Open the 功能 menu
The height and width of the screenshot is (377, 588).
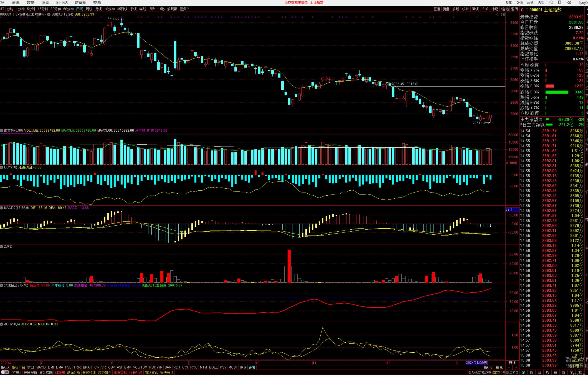pyautogui.click(x=509, y=2)
